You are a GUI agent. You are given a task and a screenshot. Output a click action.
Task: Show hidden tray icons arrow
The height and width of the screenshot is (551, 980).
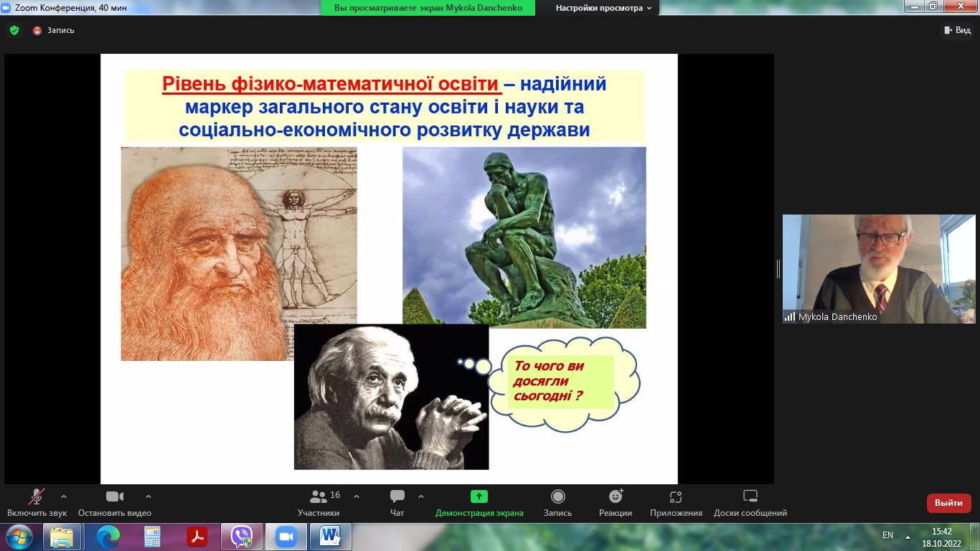click(908, 536)
